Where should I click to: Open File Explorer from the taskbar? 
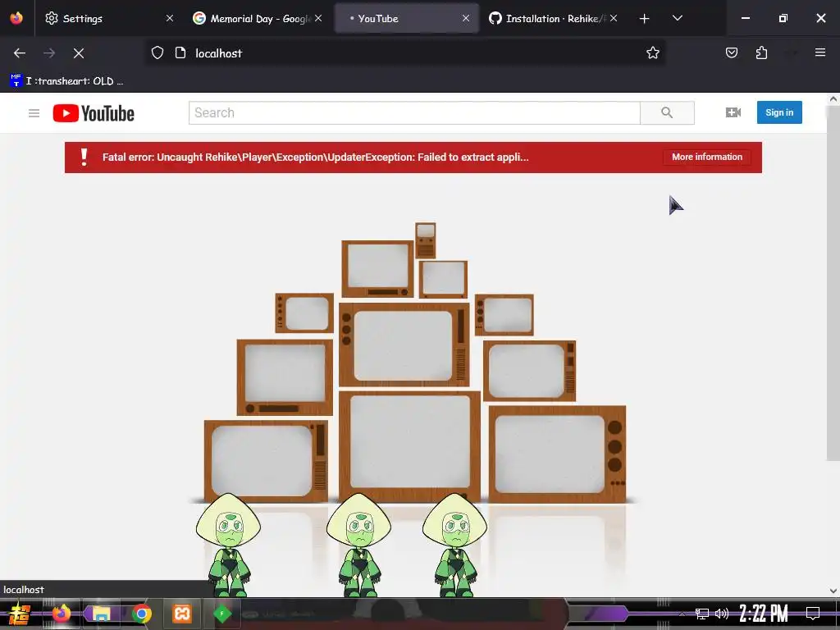pos(101,614)
